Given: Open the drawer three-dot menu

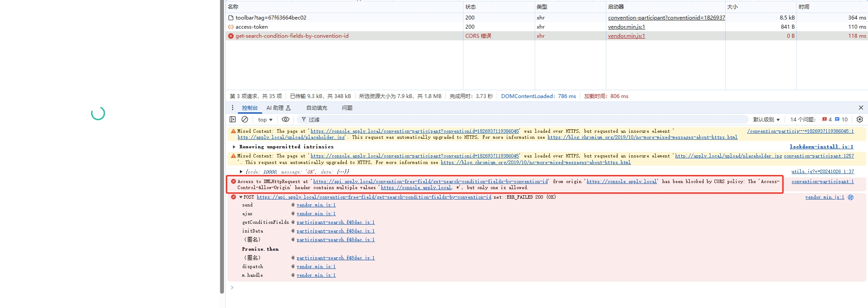Looking at the screenshot, I should point(233,108).
